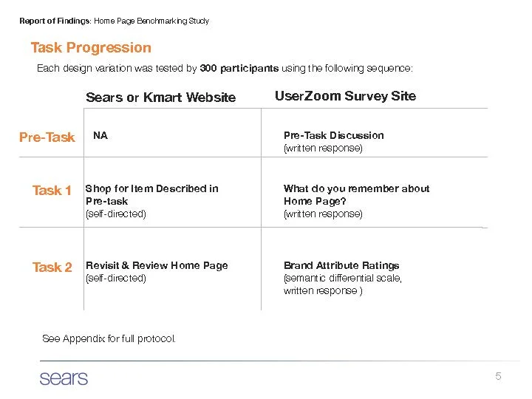Click the Brand Attribute Ratings text
Viewport: 532px width, 399px height.
point(341,265)
